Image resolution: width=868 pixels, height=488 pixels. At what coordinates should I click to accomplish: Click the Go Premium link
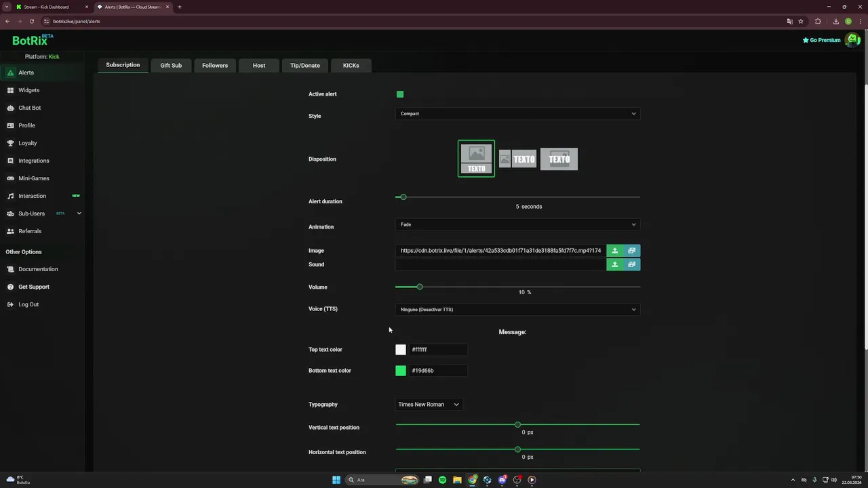click(821, 40)
